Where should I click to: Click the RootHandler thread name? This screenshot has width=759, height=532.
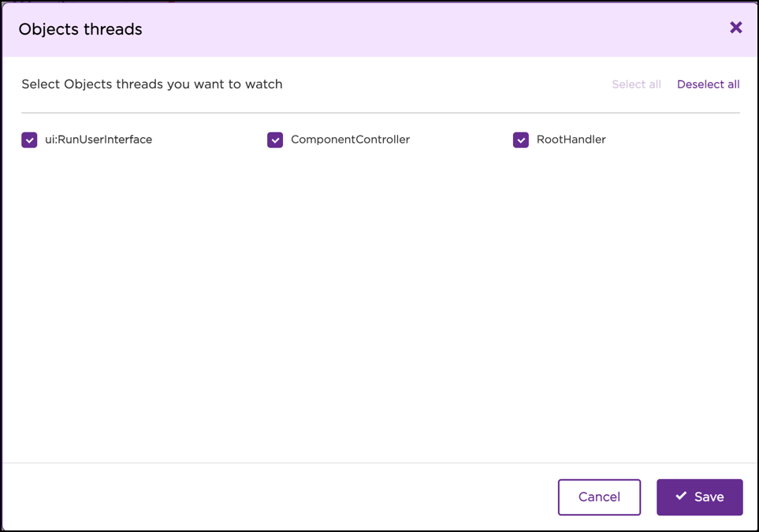click(571, 140)
